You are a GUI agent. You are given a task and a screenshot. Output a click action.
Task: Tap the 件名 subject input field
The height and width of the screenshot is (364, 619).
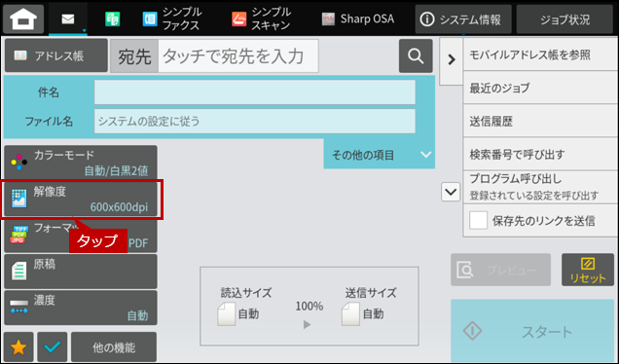(255, 92)
